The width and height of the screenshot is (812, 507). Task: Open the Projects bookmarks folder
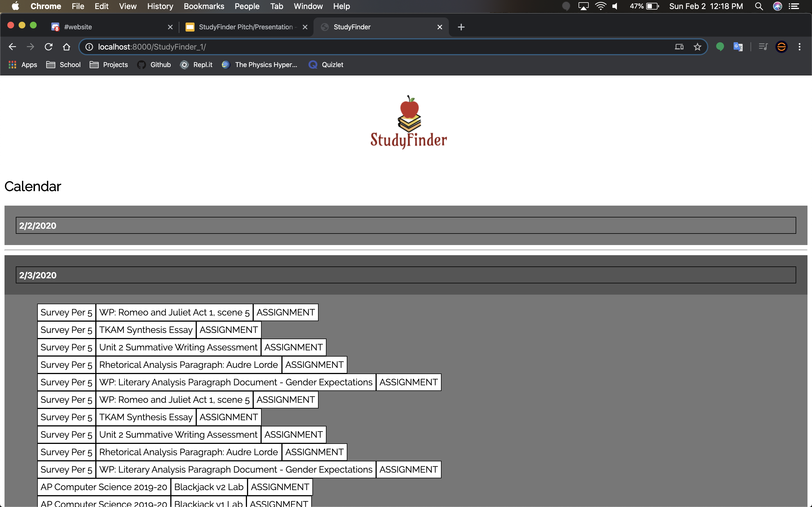(x=109, y=65)
